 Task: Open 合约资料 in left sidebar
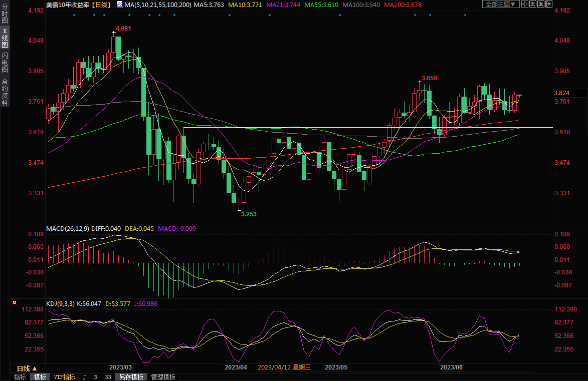(5, 93)
